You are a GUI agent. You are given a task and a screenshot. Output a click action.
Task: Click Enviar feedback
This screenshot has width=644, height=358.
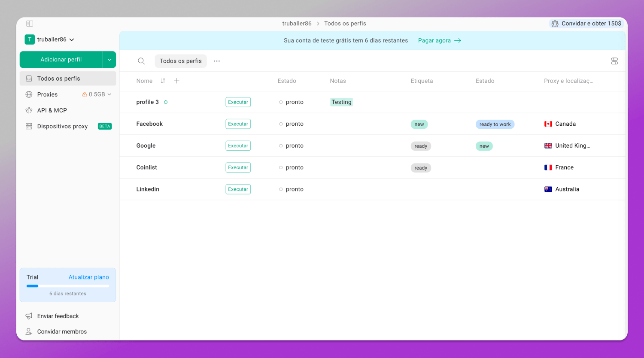click(x=58, y=316)
